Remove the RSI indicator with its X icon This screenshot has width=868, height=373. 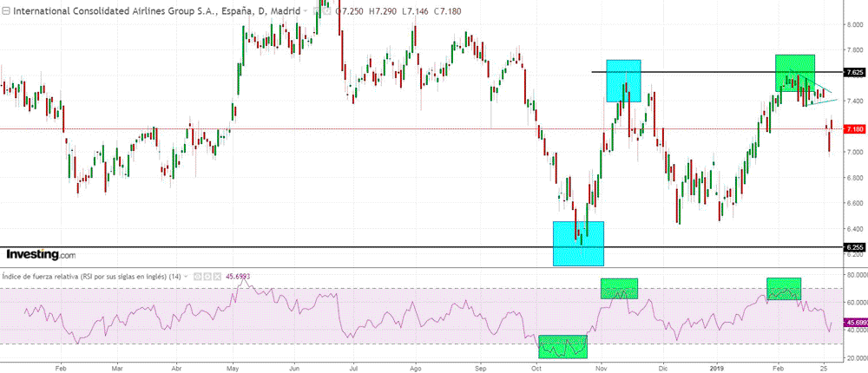[217, 276]
